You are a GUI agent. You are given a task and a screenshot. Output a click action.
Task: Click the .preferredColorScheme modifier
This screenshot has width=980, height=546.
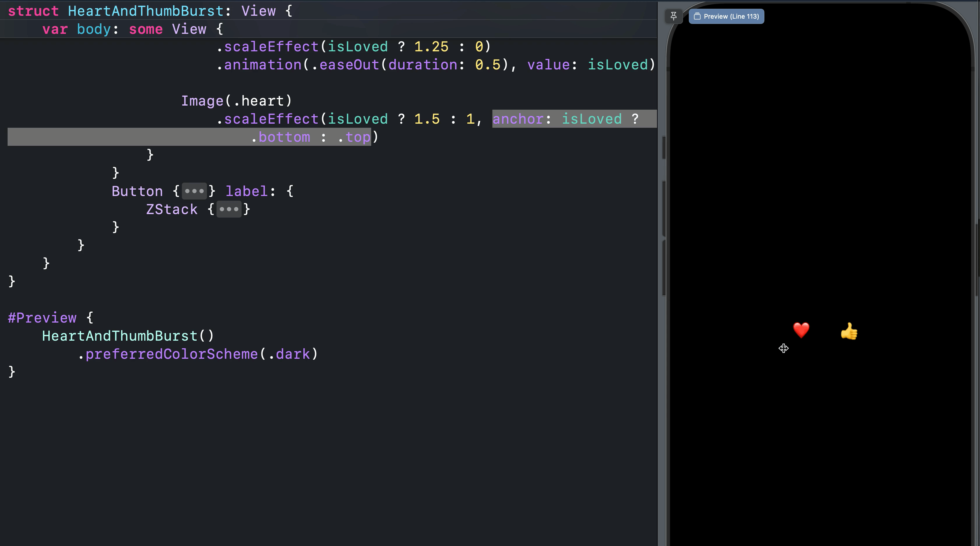(171, 354)
